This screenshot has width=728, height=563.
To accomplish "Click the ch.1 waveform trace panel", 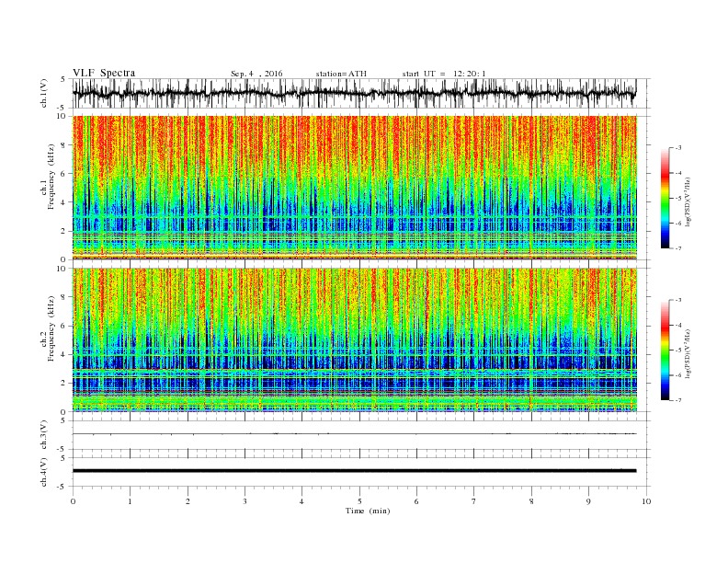I will point(361,93).
